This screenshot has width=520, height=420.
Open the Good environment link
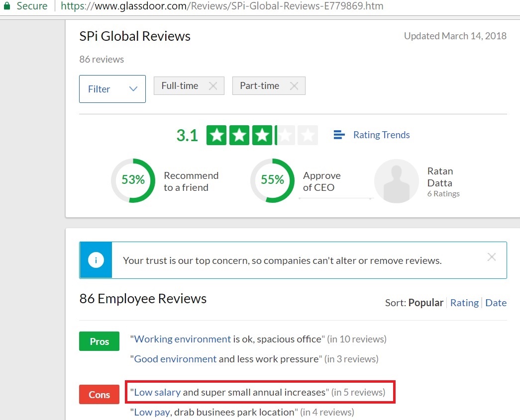coord(175,359)
